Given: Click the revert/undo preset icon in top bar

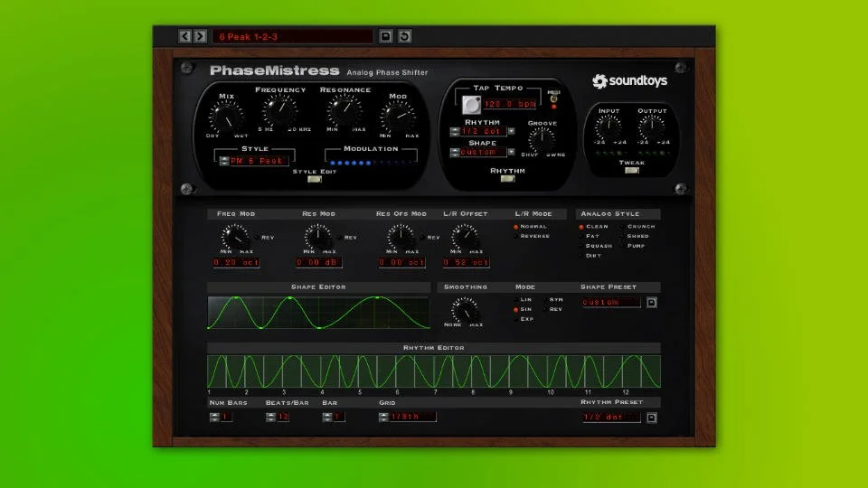Looking at the screenshot, I should 405,36.
